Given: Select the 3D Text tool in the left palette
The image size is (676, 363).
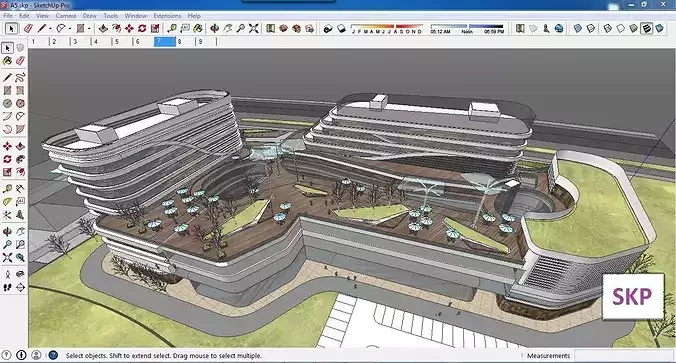Looking at the screenshot, I should pos(20,215).
